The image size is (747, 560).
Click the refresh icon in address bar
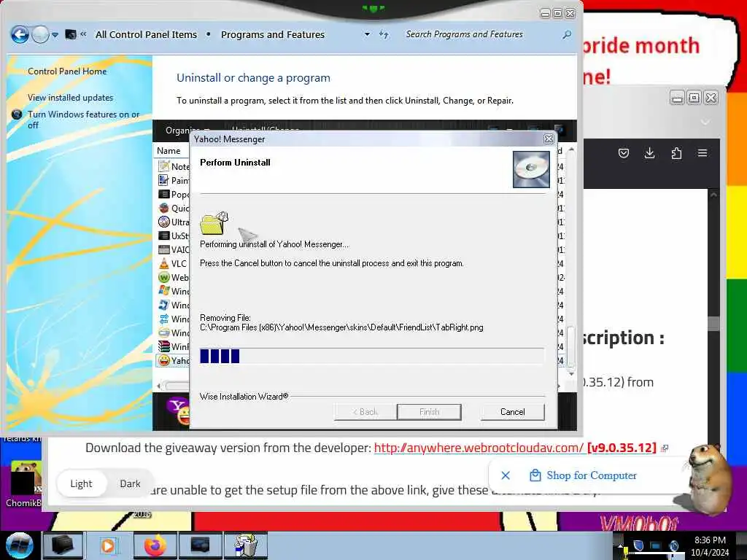384,34
